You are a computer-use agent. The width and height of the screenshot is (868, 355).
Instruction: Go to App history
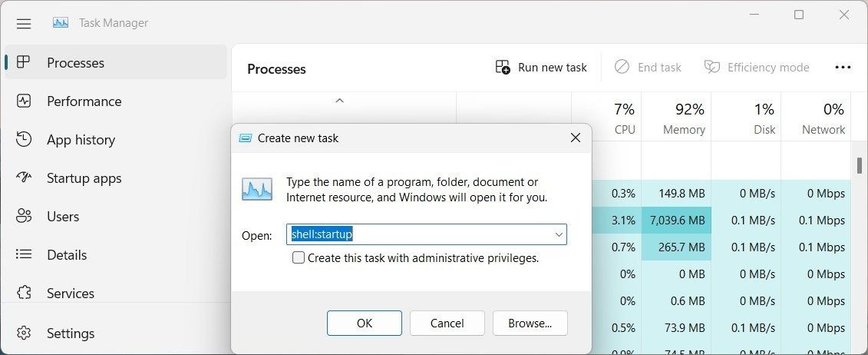[x=116, y=140]
